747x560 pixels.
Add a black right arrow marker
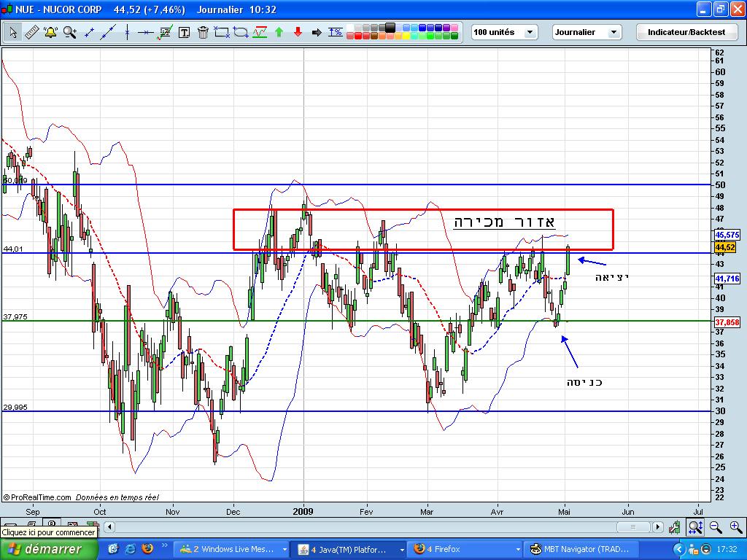click(x=317, y=32)
